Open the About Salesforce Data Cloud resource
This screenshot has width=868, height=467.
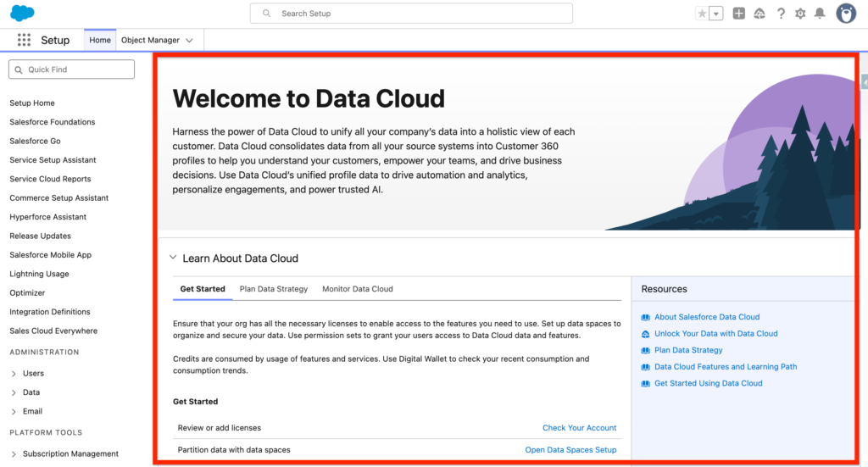(707, 317)
